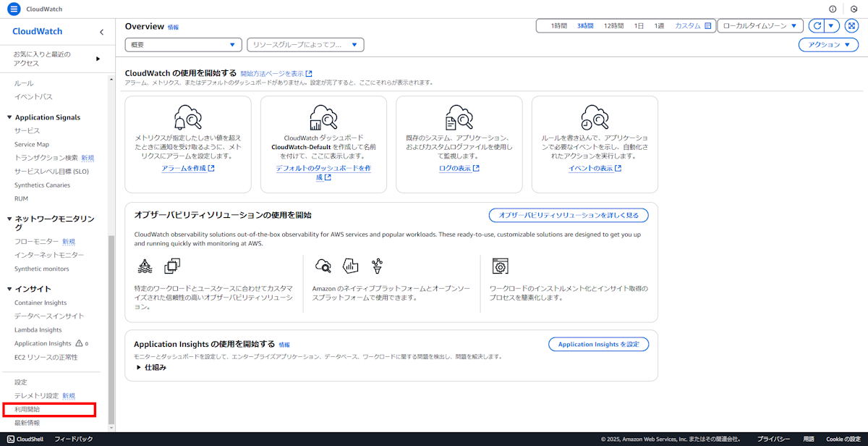The width and height of the screenshot is (868, 446).
Task: Click the アラームを作成 link
Action: click(188, 168)
